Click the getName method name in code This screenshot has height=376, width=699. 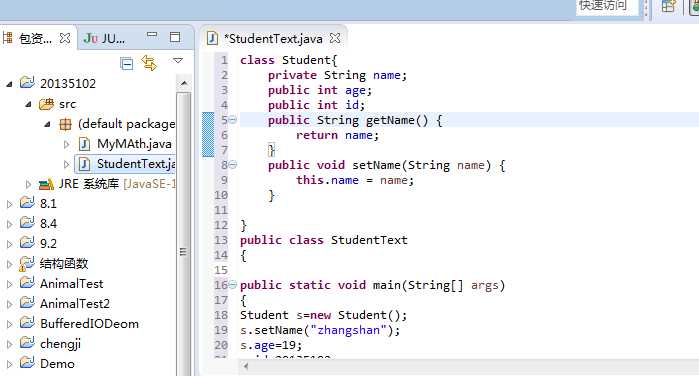(390, 120)
